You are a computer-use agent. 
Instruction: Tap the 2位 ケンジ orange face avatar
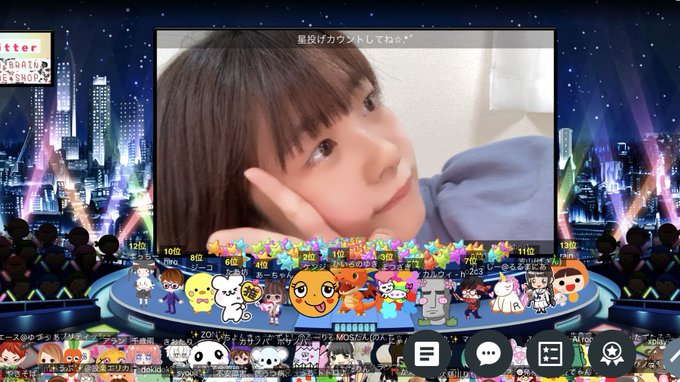click(313, 294)
